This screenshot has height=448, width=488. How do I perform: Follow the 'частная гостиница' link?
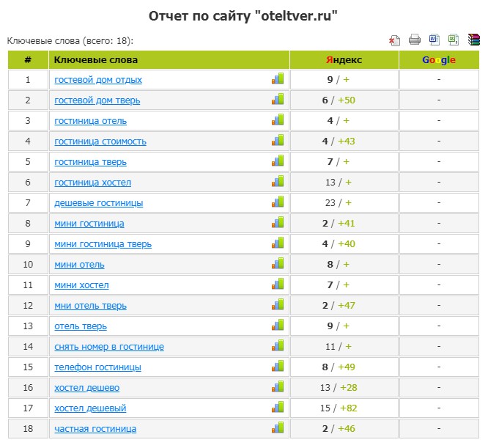point(95,430)
